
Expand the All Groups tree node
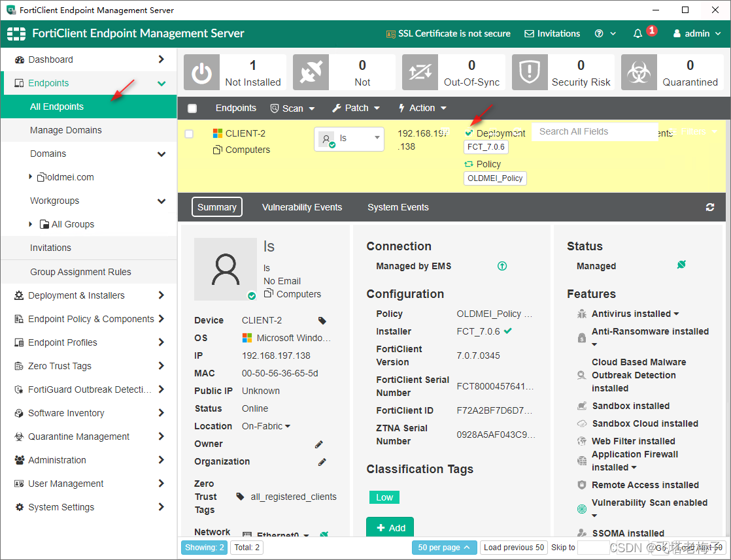pos(30,224)
